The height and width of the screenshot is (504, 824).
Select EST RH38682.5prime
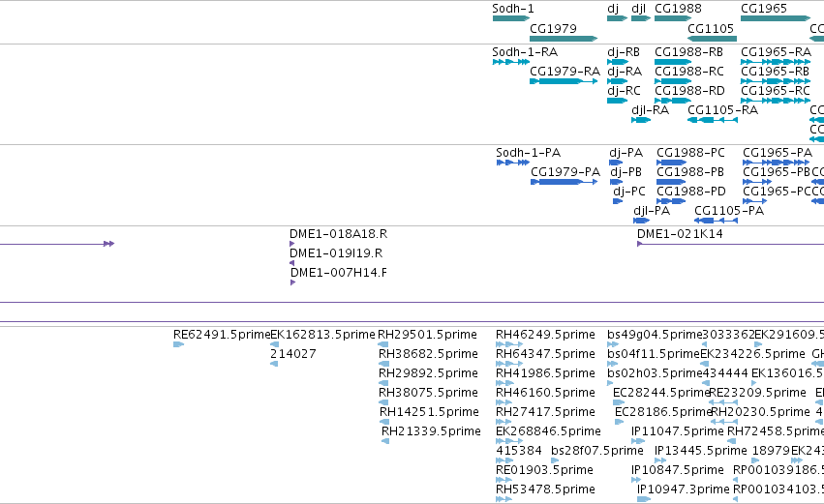383,364
